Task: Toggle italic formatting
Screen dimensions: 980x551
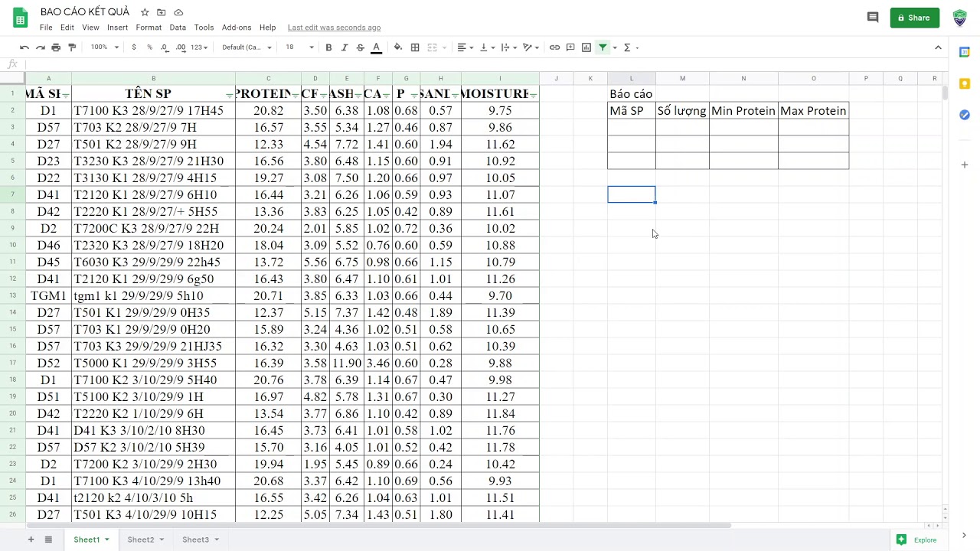Action: pos(345,47)
